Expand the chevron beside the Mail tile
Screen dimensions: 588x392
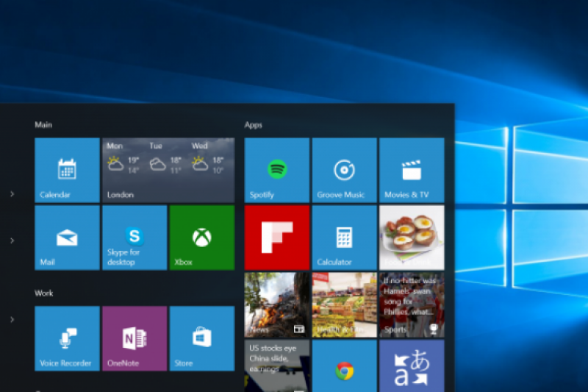[12, 240]
